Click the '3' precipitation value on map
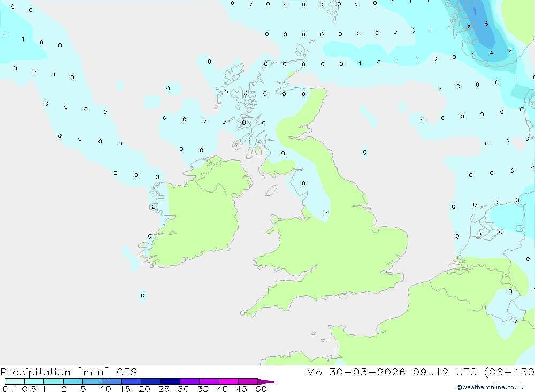 [468, 26]
